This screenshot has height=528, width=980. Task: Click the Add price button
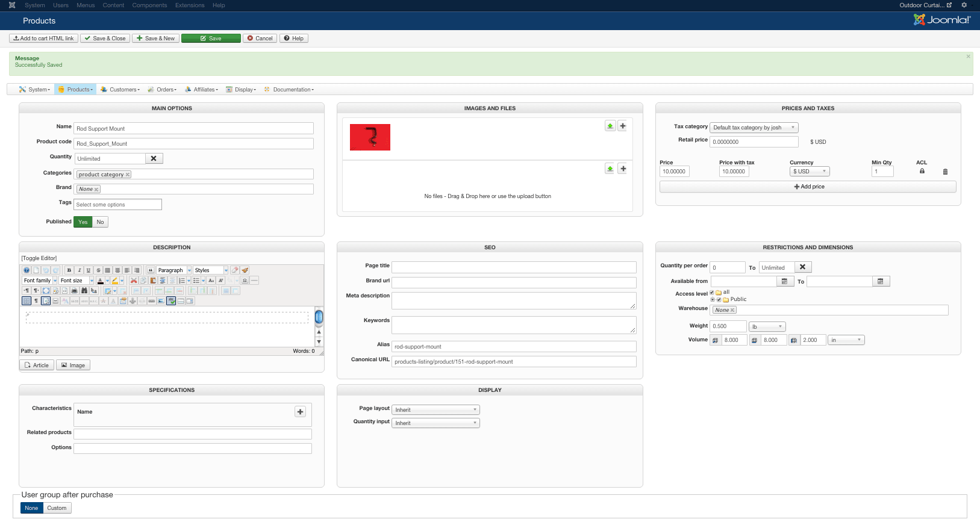pos(808,187)
